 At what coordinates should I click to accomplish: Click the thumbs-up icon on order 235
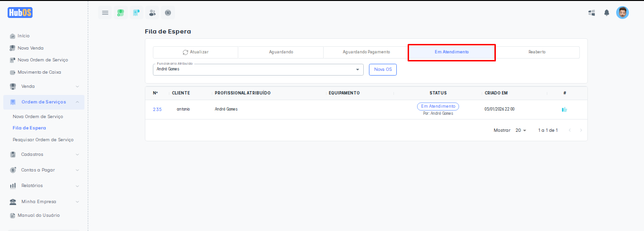coord(564,110)
